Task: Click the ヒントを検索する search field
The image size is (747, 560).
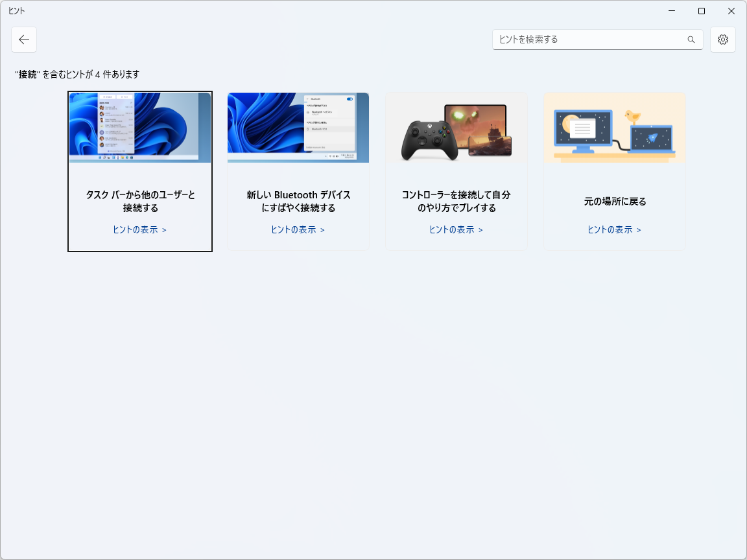Action: coord(584,40)
